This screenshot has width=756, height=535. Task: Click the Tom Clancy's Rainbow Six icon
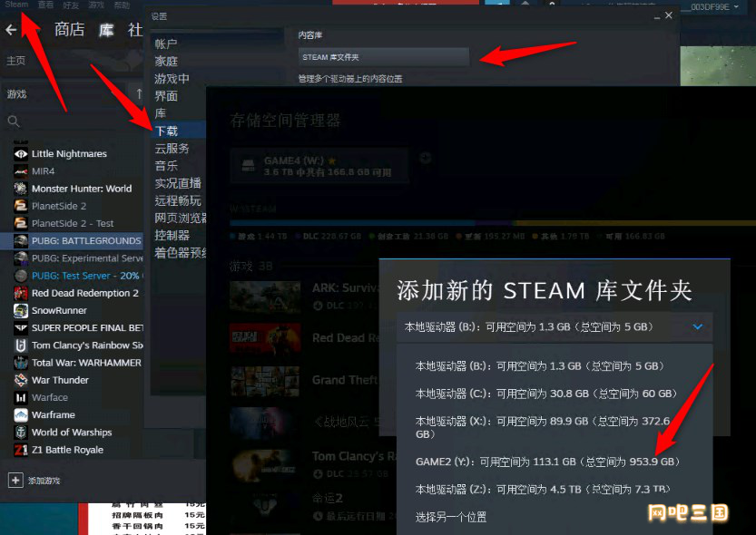pos(21,345)
